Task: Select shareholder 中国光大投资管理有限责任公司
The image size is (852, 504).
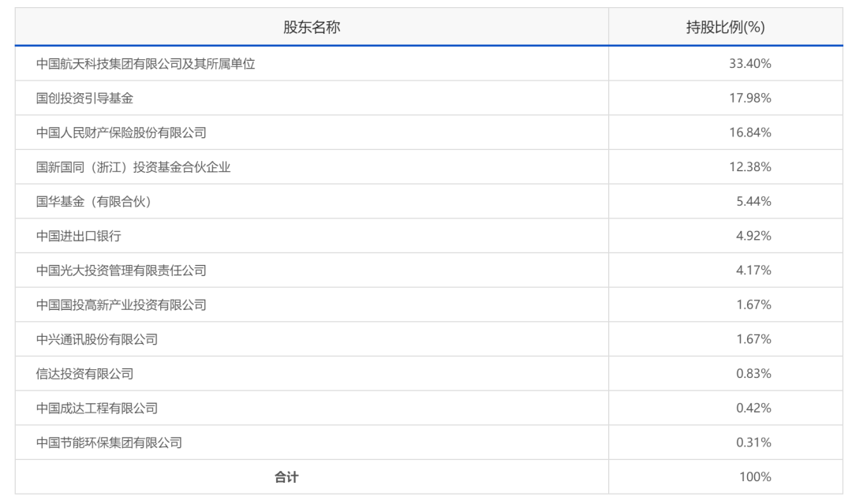Action: click(x=121, y=271)
